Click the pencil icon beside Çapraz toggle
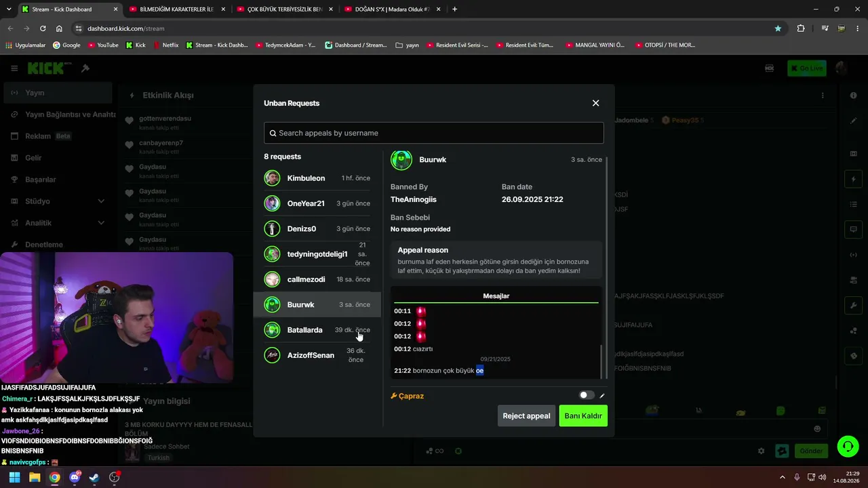Viewport: 868px width, 488px height. coord(602,396)
